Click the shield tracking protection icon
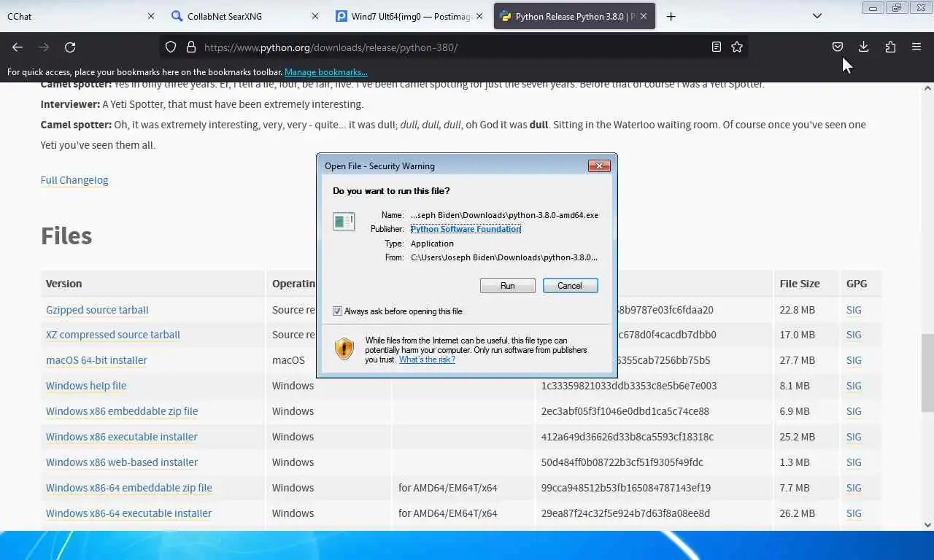Image resolution: width=934 pixels, height=560 pixels. (171, 47)
